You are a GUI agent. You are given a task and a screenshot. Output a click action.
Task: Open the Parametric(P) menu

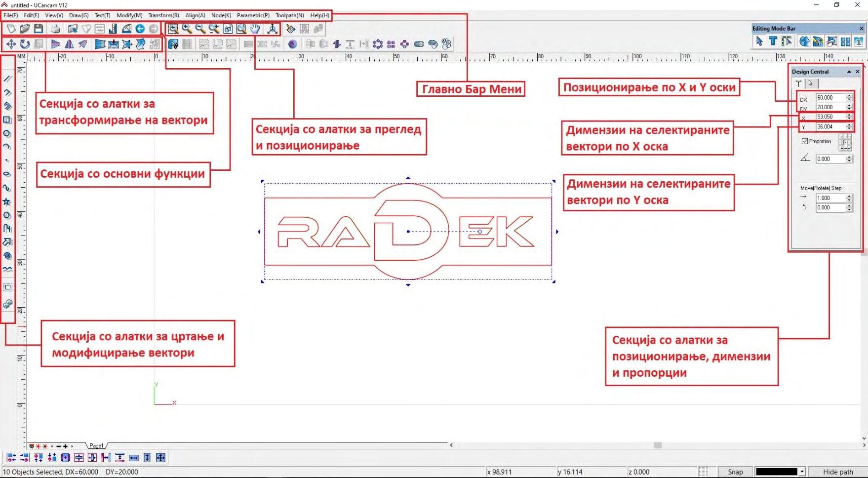[x=253, y=15]
